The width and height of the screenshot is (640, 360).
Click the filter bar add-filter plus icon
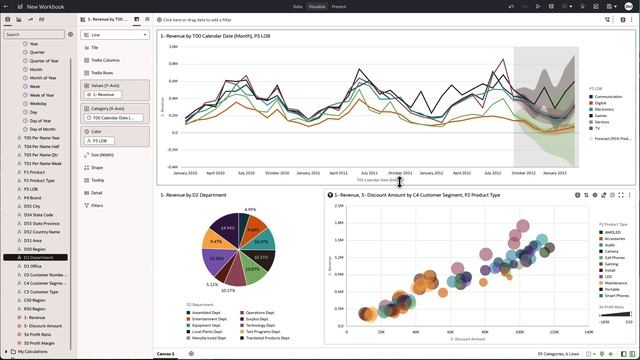[x=159, y=20]
